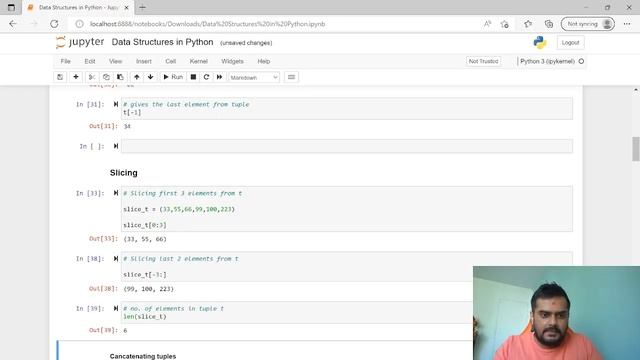Image resolution: width=640 pixels, height=360 pixels.
Task: Move selected cell down arrow
Action: pos(151,77)
